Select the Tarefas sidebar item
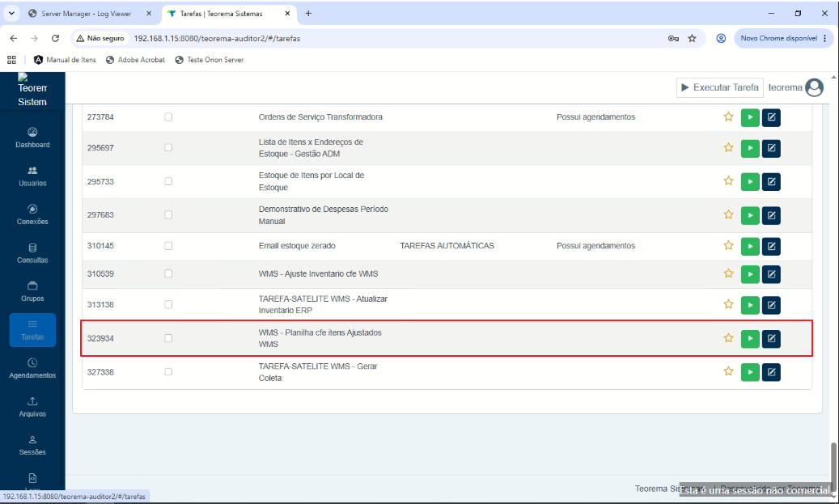Image resolution: width=839 pixels, height=504 pixels. coord(32,330)
